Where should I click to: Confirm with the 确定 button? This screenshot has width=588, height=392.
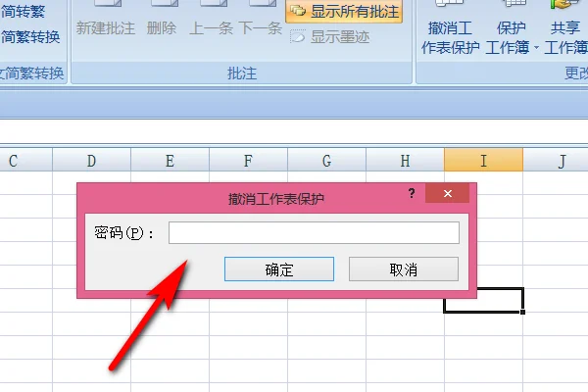pyautogui.click(x=279, y=269)
